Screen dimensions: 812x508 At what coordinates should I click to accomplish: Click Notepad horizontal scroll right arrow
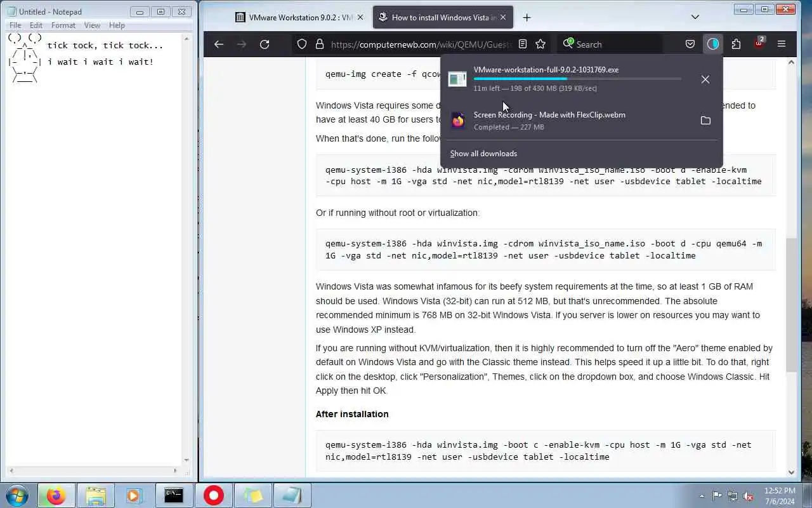click(176, 471)
